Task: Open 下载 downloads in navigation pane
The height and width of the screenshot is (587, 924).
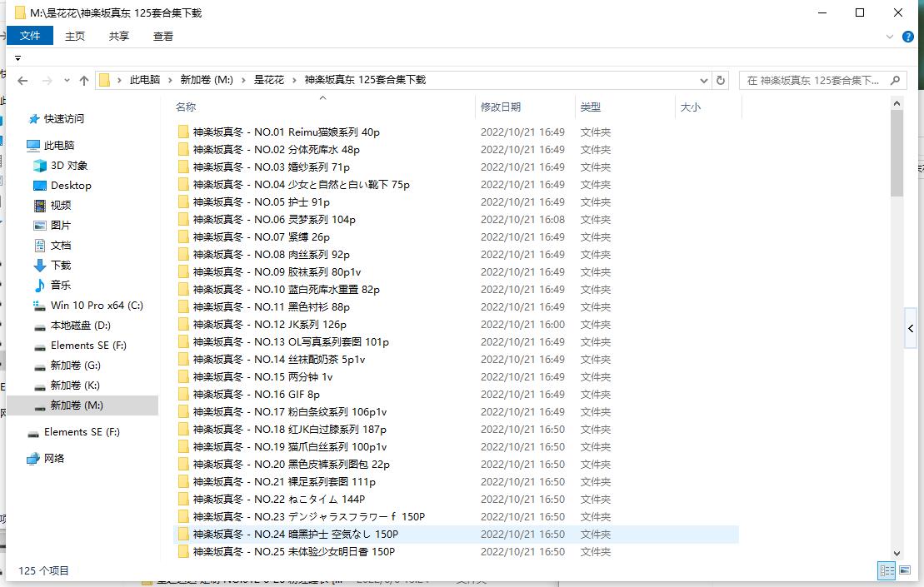Action: tap(61, 265)
